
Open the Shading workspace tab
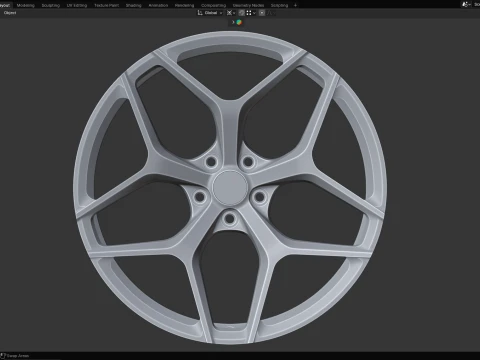pos(133,5)
